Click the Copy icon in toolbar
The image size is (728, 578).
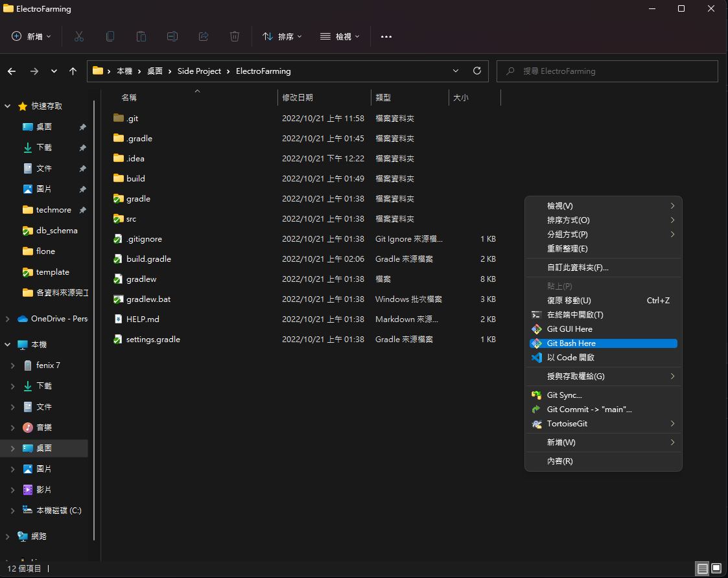[110, 36]
